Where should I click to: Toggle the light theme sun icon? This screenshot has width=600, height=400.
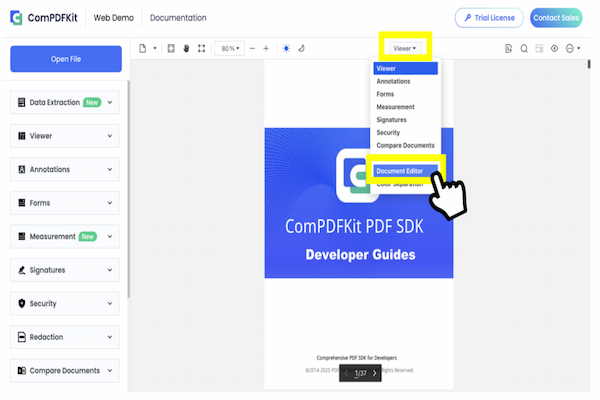point(286,49)
